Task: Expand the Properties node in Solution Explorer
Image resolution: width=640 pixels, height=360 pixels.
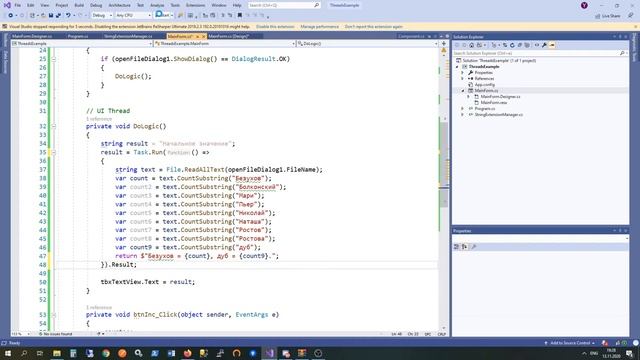Action: coord(463,73)
